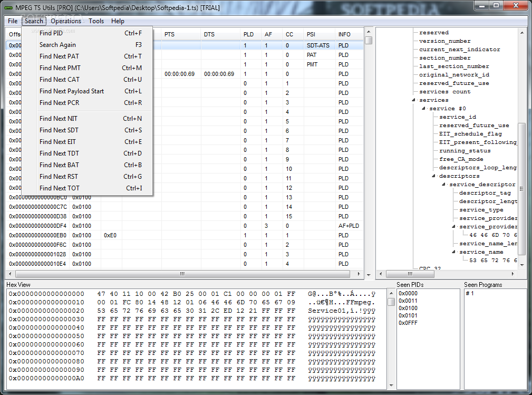Click the PTS column header

click(x=181, y=34)
